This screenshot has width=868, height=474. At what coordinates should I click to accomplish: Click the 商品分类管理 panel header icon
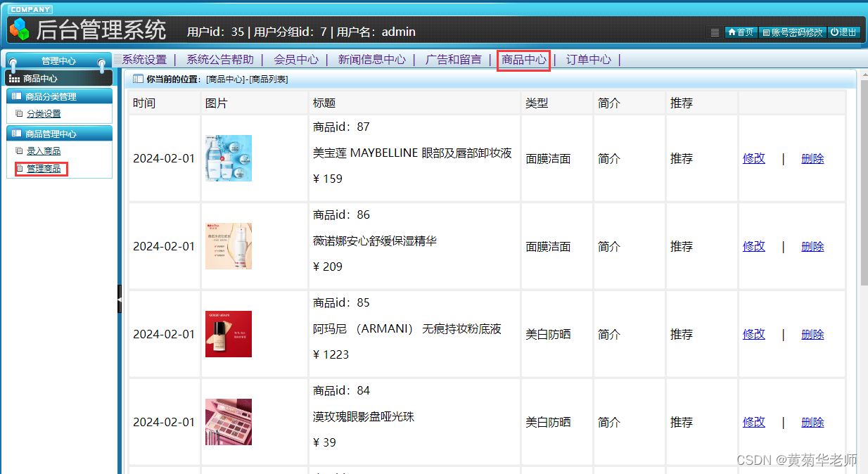16,96
